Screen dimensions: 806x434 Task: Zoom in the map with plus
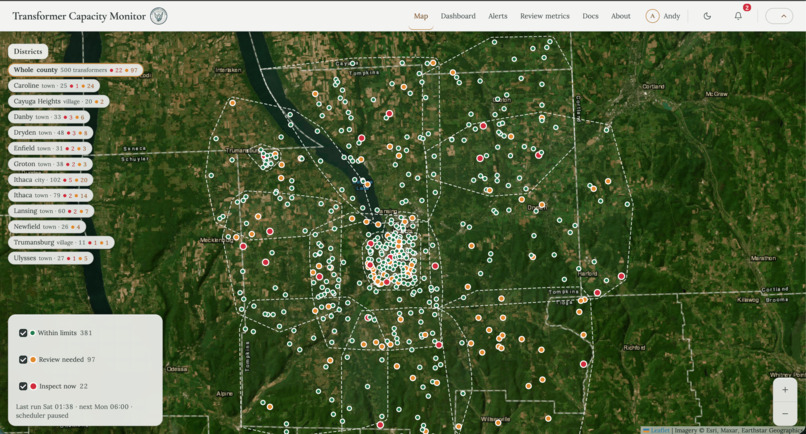(785, 390)
